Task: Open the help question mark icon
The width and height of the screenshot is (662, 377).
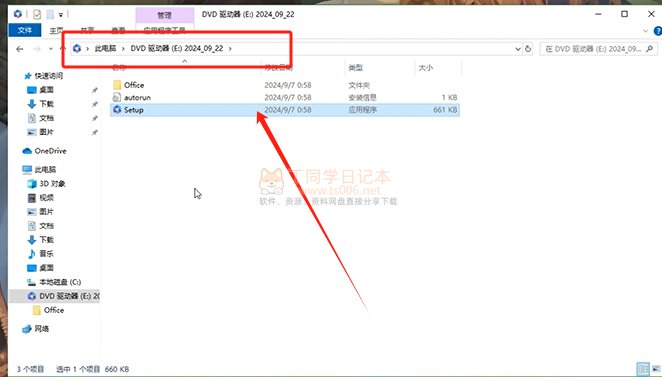Action: click(x=657, y=31)
